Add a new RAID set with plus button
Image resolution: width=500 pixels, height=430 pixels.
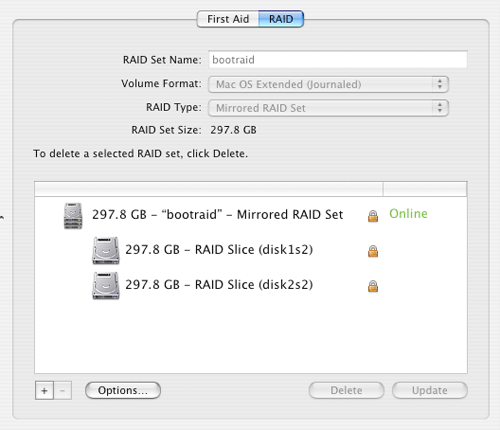[x=44, y=390]
